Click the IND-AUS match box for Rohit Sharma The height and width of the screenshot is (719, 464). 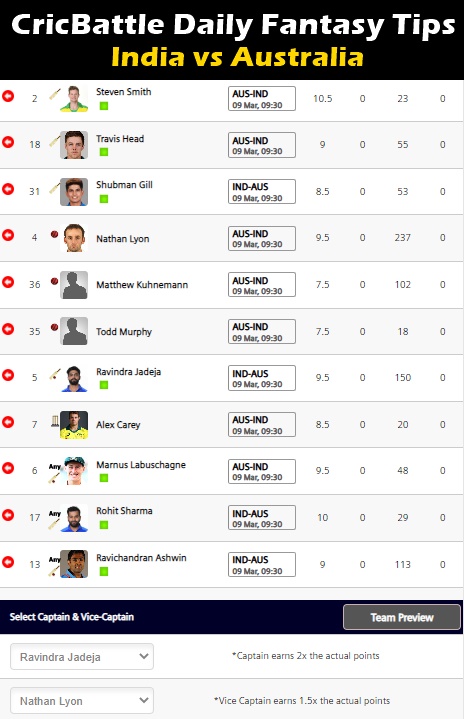tap(262, 518)
